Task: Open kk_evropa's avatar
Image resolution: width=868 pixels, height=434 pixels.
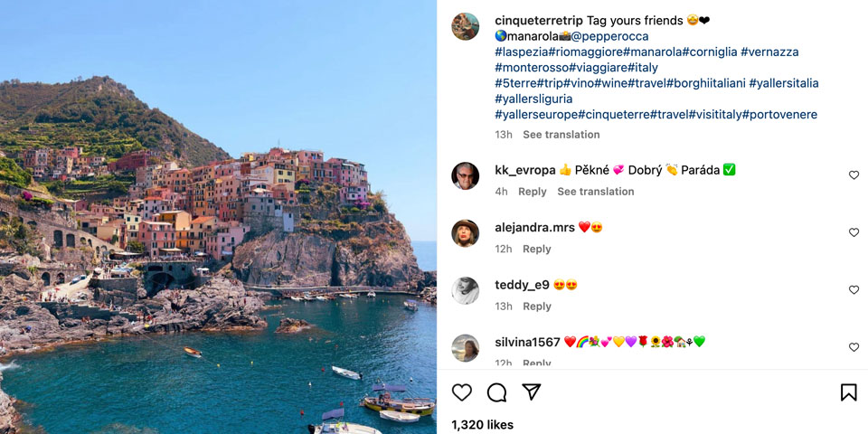Action: [466, 176]
